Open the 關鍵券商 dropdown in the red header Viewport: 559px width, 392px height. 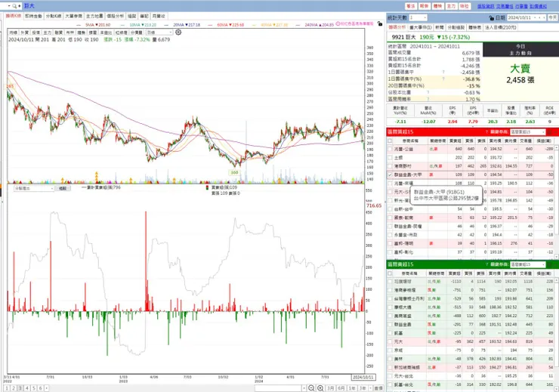(527, 132)
